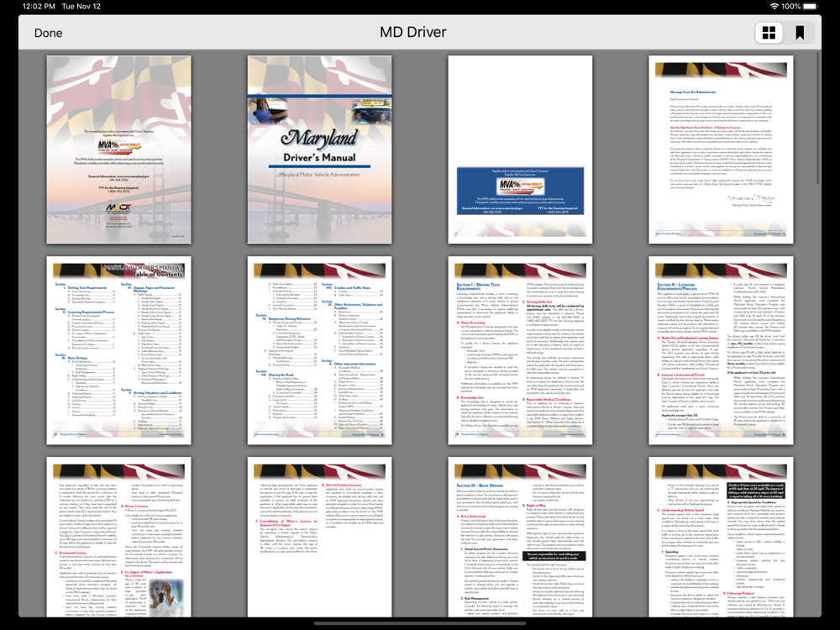
Task: Open the contents page listing Dangerous Driving Behaviors
Action: [319, 350]
